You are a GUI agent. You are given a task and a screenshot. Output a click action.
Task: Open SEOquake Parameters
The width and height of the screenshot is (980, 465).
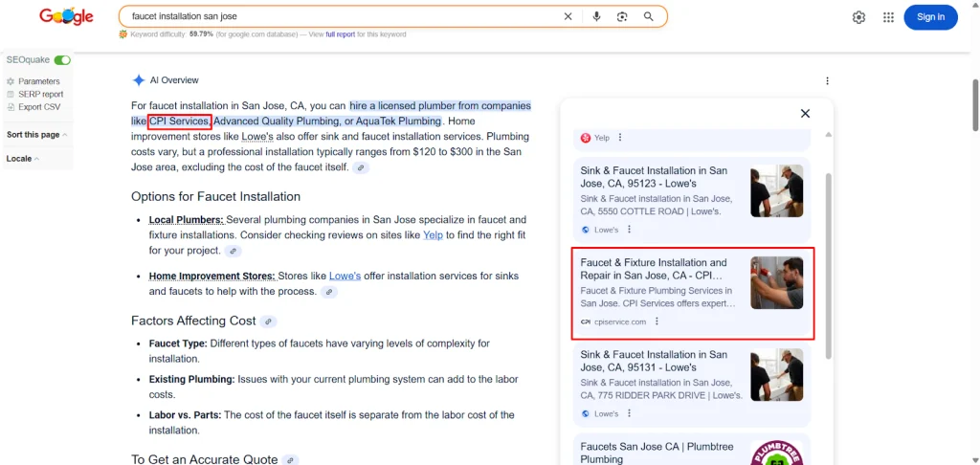[x=38, y=81]
